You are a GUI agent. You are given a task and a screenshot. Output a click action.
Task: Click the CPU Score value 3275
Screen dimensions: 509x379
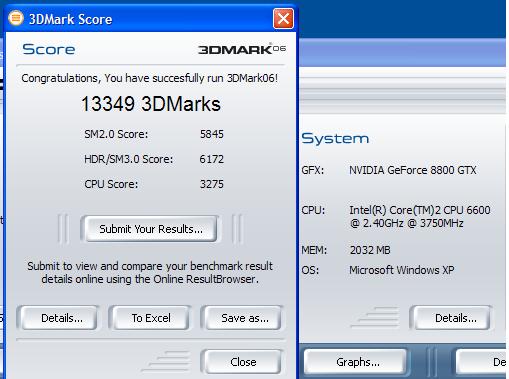(212, 184)
